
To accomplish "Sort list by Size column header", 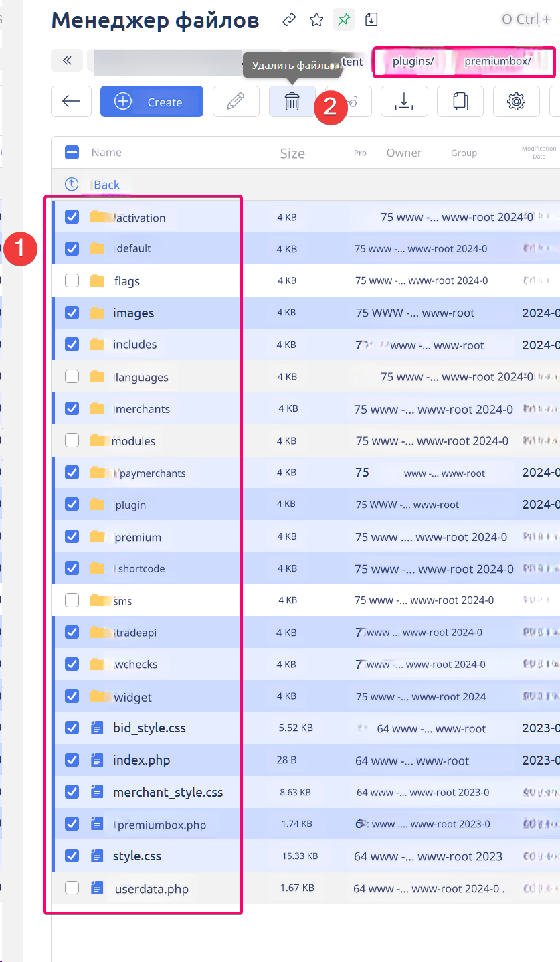I will pyautogui.click(x=292, y=153).
